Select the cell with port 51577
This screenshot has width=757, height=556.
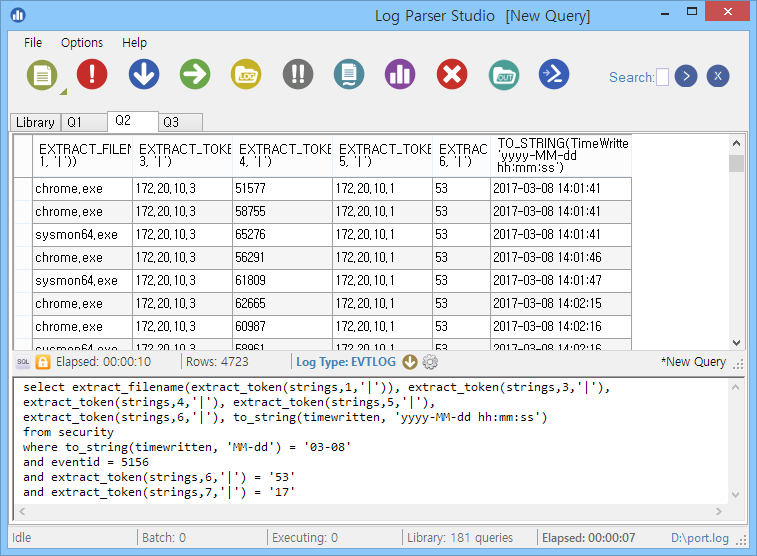[x=282, y=188]
